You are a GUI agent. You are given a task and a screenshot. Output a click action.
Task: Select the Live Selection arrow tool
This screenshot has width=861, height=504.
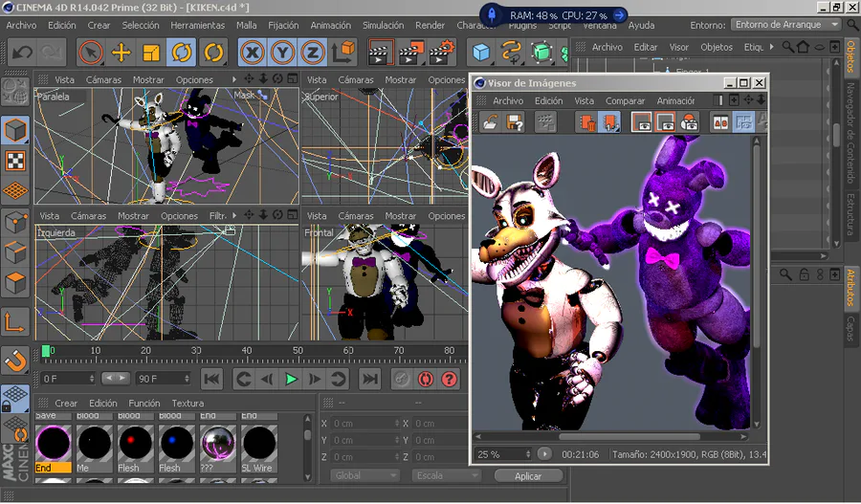91,53
